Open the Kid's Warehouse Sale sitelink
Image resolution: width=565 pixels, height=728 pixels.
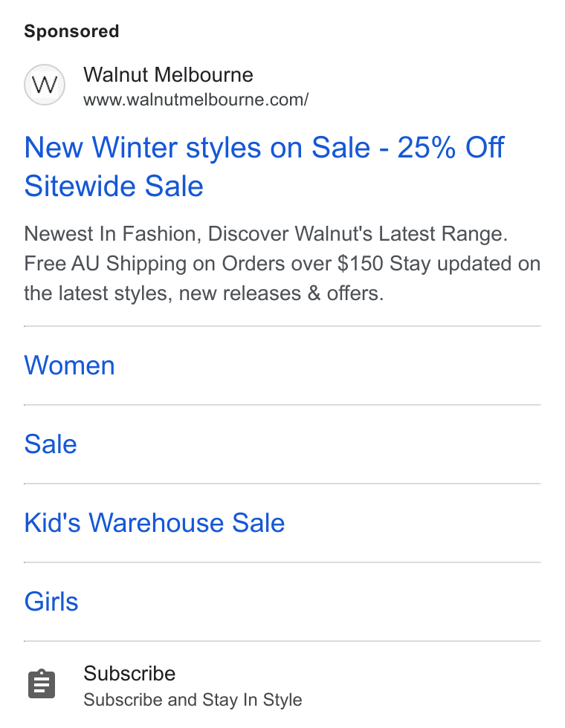coord(155,523)
